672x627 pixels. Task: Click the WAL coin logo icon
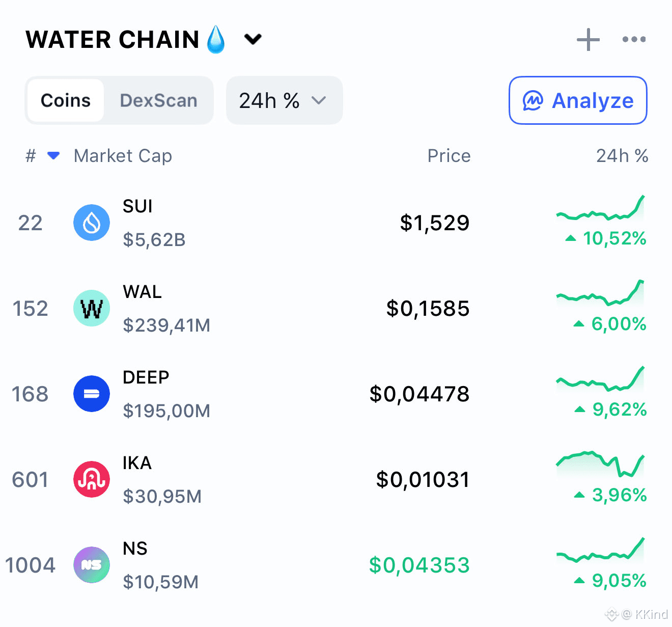92,308
